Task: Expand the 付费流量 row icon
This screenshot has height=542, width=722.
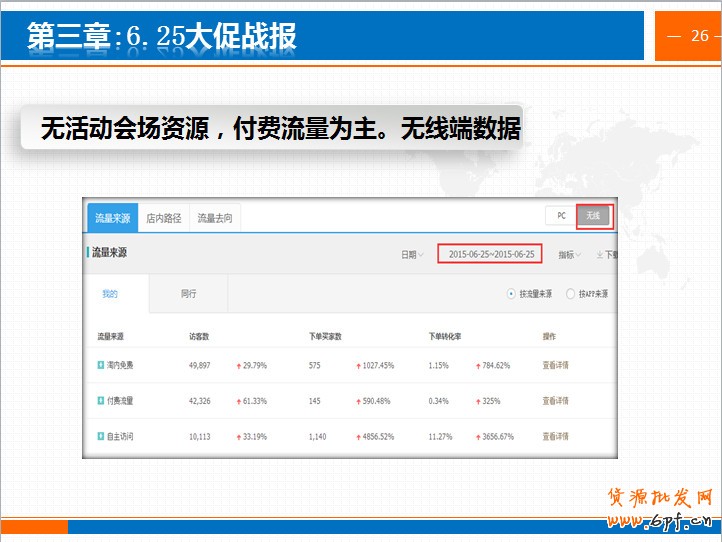Action: pyautogui.click(x=100, y=401)
